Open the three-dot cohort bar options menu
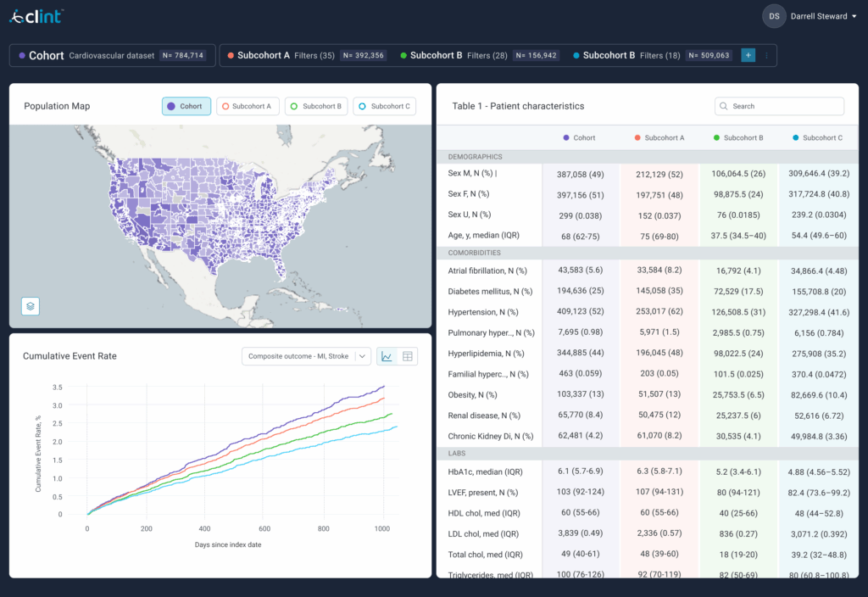Viewport: 868px width, 597px height. (x=766, y=55)
